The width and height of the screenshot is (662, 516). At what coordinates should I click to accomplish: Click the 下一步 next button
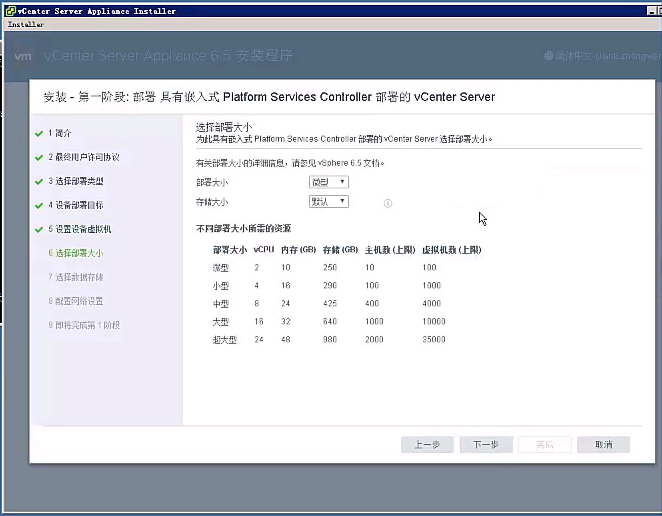486,444
